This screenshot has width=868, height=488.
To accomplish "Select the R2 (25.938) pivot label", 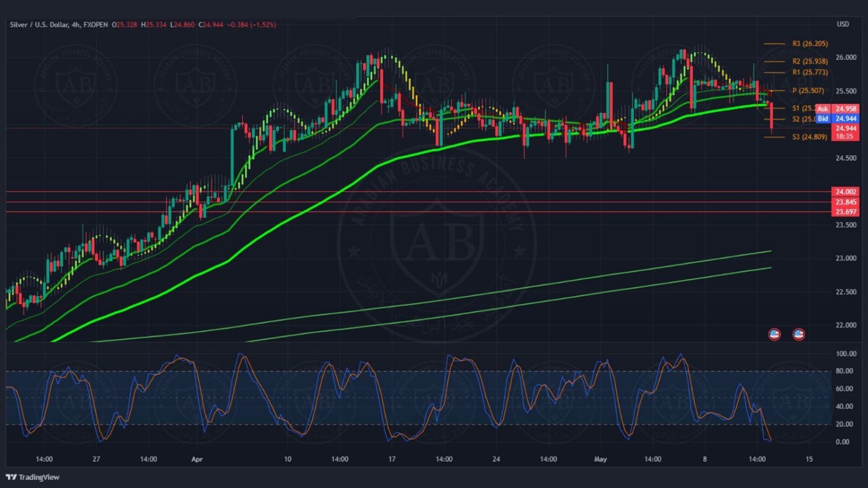I will 810,61.
